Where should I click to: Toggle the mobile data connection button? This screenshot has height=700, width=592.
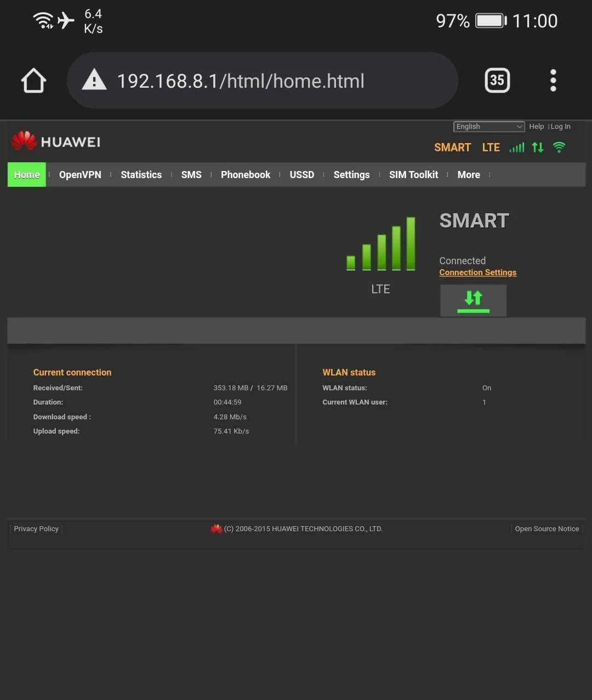tap(473, 300)
